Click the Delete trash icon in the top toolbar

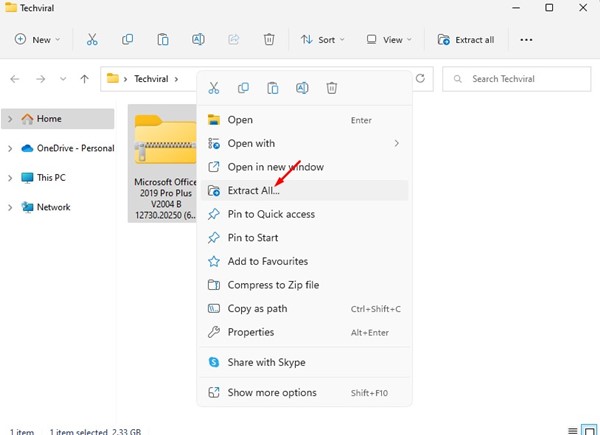[269, 39]
